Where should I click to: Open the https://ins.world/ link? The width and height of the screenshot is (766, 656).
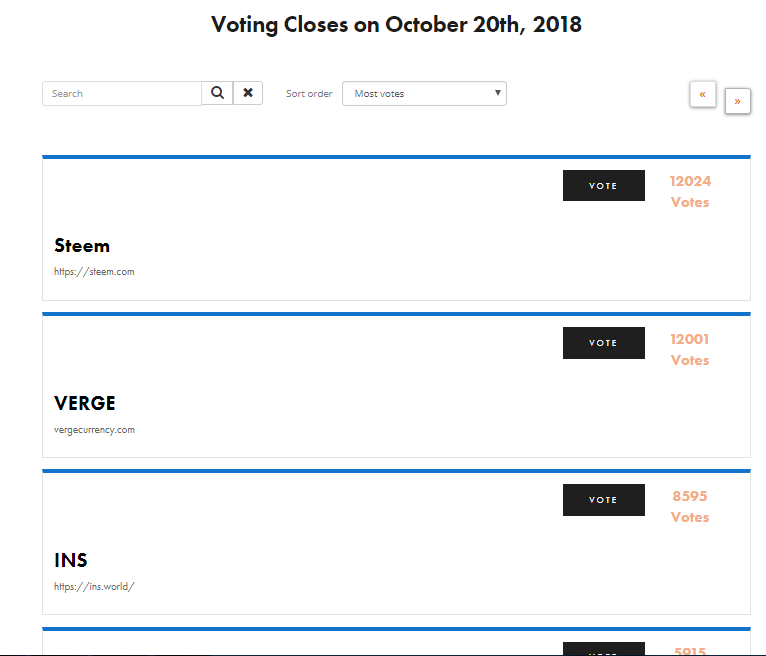(x=94, y=586)
